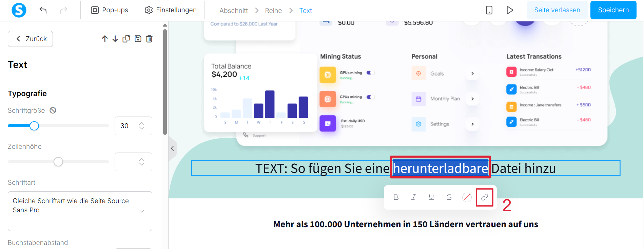Click the Income: Salary Oct icon
644x249 pixels.
pyautogui.click(x=511, y=72)
